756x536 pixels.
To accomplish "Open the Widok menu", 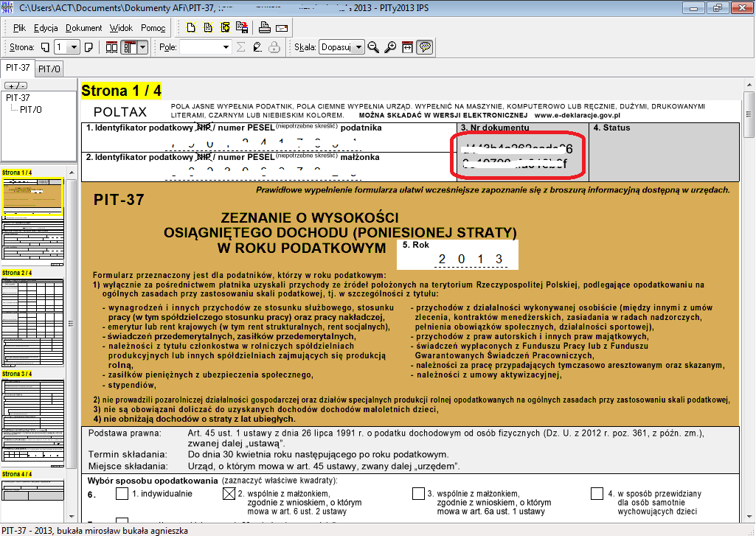I will (x=119, y=27).
